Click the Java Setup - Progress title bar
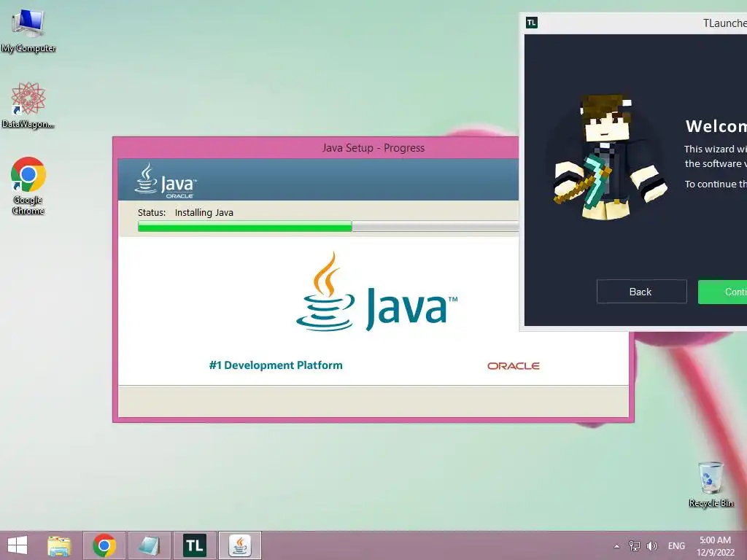 click(316, 147)
